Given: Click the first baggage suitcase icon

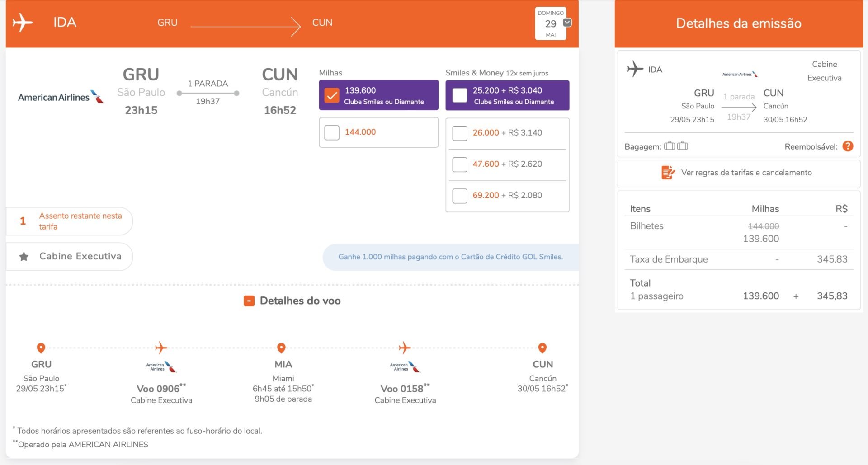Looking at the screenshot, I should point(670,146).
